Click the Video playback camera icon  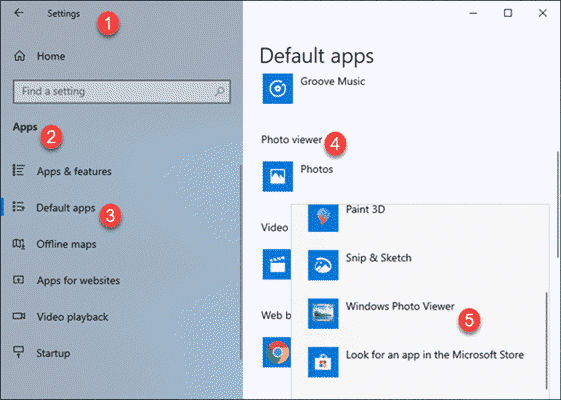pyautogui.click(x=19, y=316)
